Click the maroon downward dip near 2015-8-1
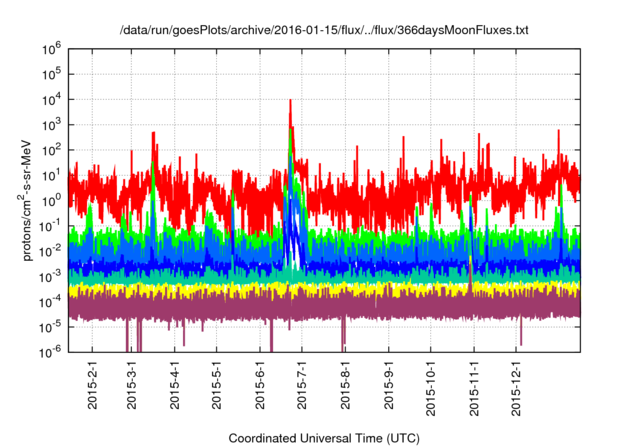Viewport: 640px width, 448px height. [x=343, y=335]
